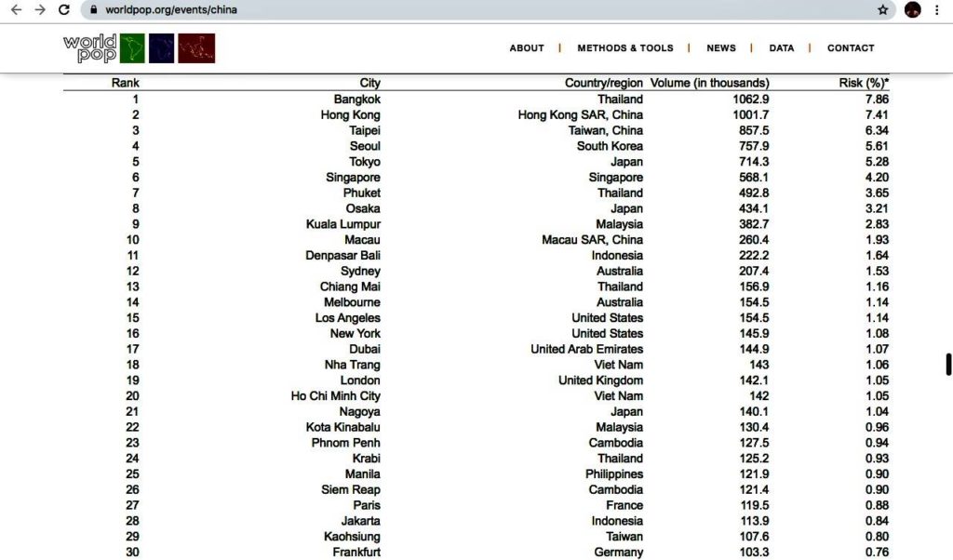This screenshot has width=953, height=560.
Task: Click the Osaka city cell
Action: coord(363,209)
